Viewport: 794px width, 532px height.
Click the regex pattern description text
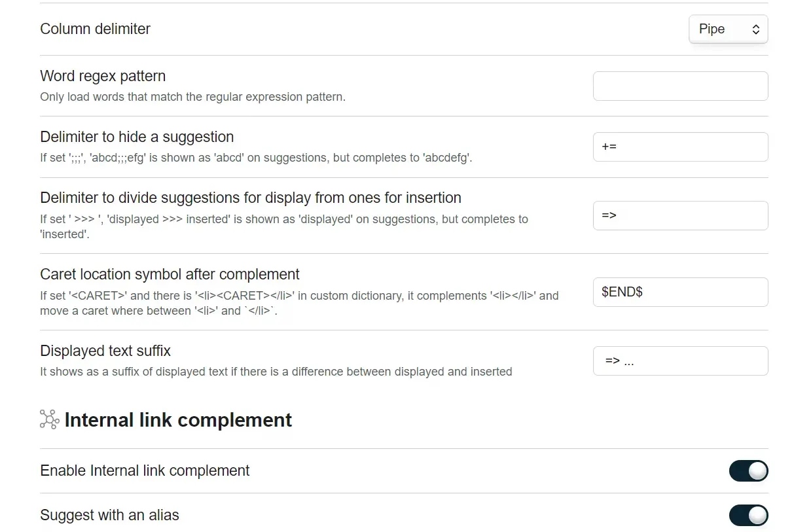pos(192,97)
